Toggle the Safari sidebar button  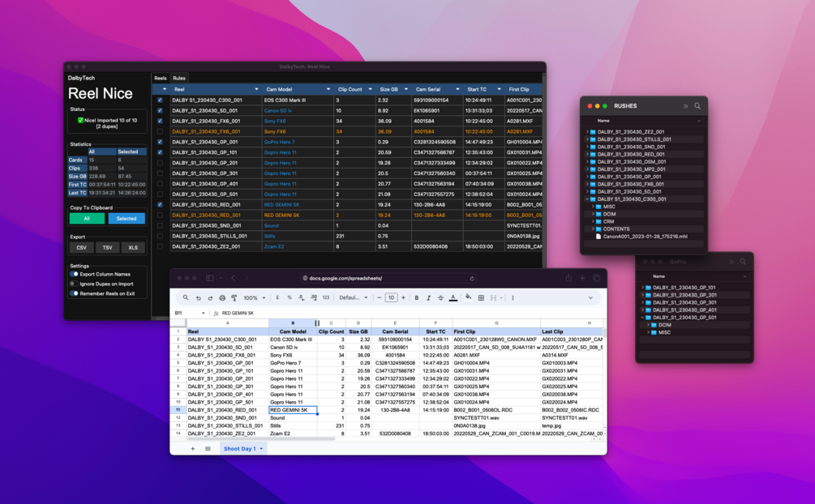[210, 278]
